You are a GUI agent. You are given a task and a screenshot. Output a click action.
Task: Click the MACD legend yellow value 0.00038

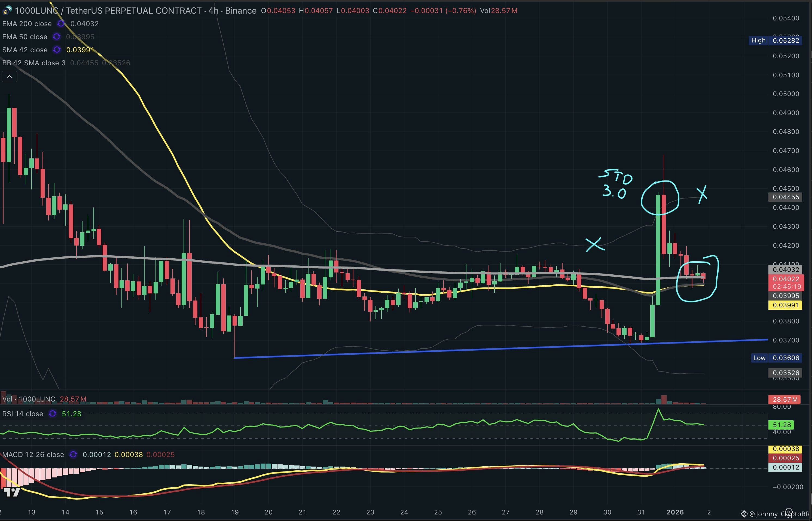(x=129, y=454)
